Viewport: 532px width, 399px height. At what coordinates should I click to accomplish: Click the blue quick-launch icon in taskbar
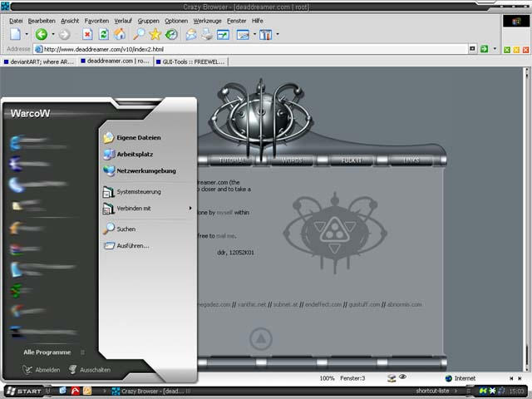63,391
